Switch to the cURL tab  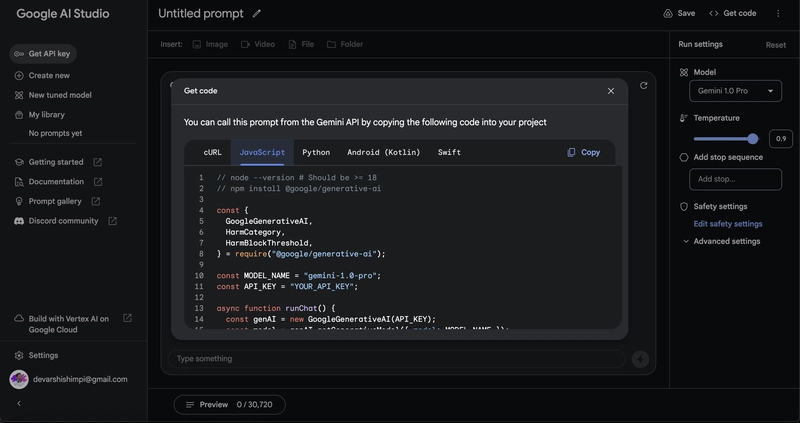pyautogui.click(x=212, y=152)
